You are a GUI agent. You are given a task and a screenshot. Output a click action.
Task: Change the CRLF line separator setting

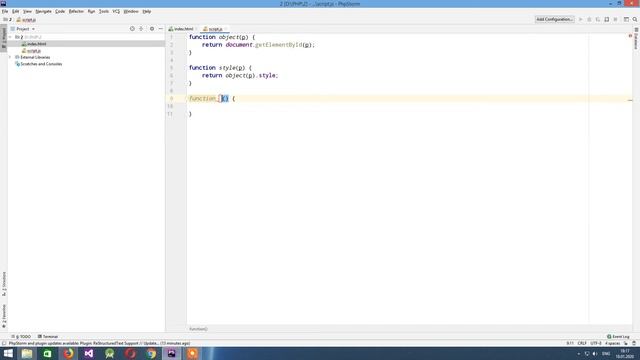click(x=582, y=343)
